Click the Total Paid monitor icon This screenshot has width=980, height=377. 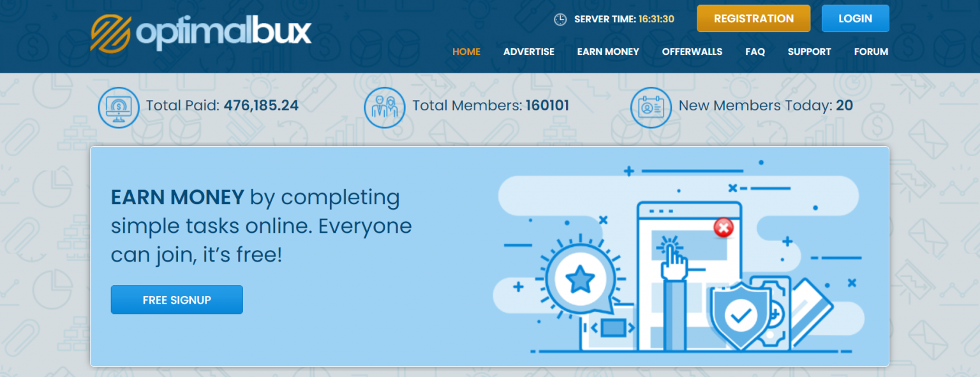[119, 107]
